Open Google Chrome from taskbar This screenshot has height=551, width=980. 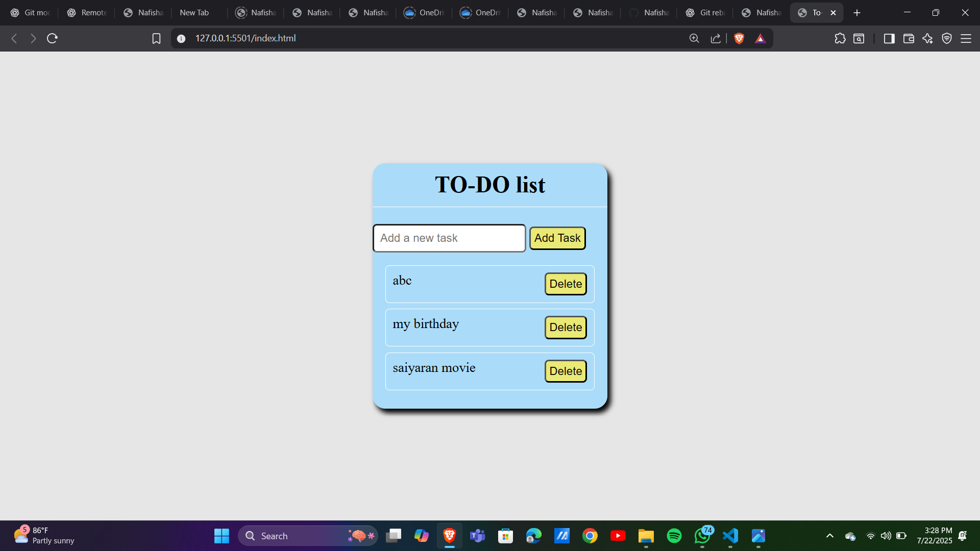[x=590, y=536]
